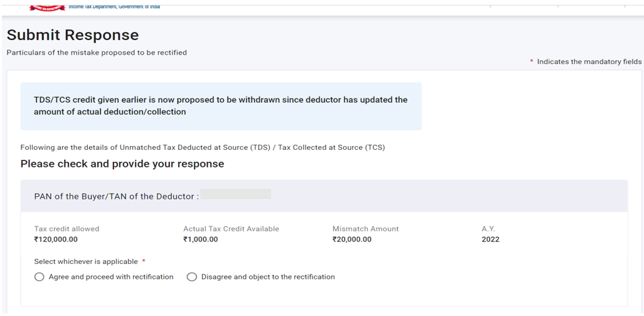Click "Indicates the mandatory fields" note

point(589,61)
